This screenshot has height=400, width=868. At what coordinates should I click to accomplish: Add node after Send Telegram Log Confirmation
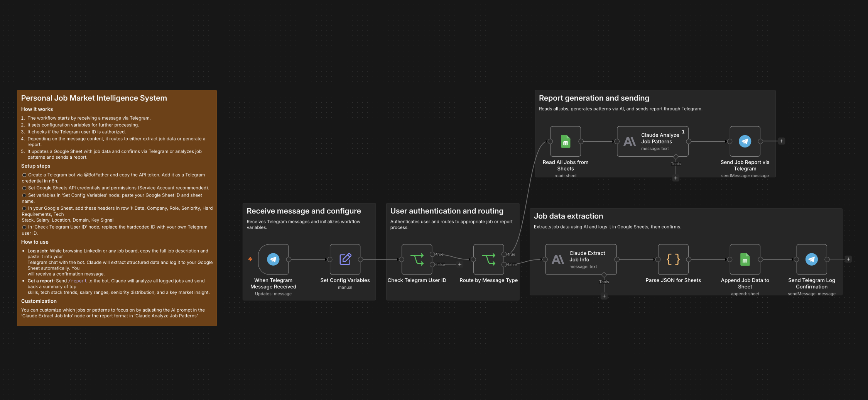click(x=848, y=259)
